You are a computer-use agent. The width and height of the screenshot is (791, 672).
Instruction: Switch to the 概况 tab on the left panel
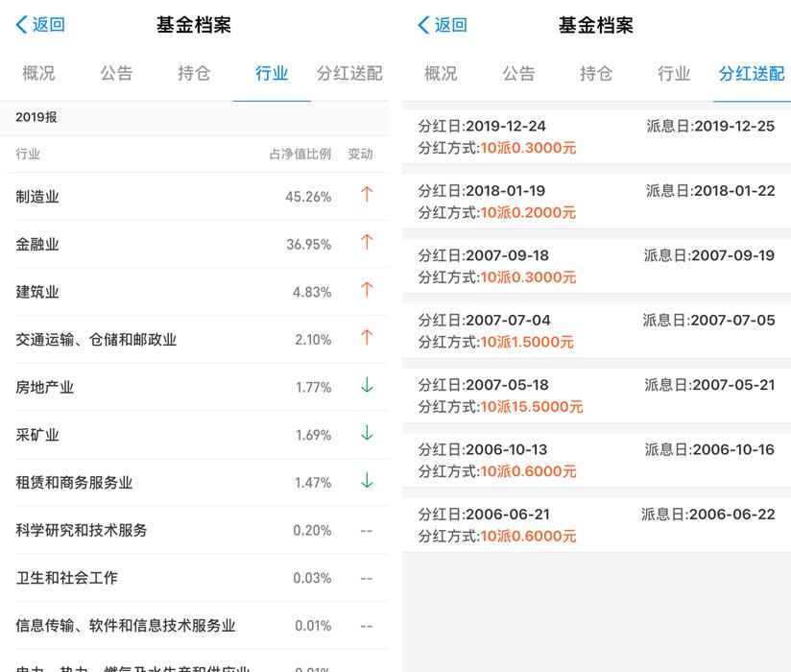pos(37,73)
